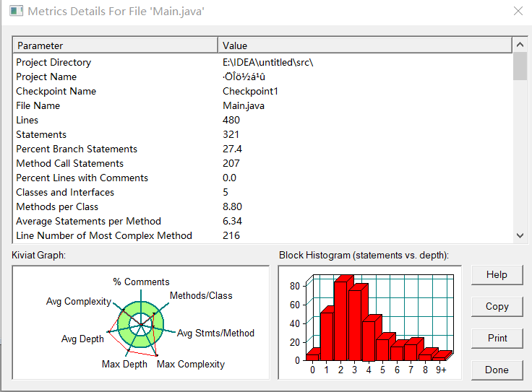Select the File Name row
Image resolution: width=532 pixels, height=392 pixels.
(263, 105)
